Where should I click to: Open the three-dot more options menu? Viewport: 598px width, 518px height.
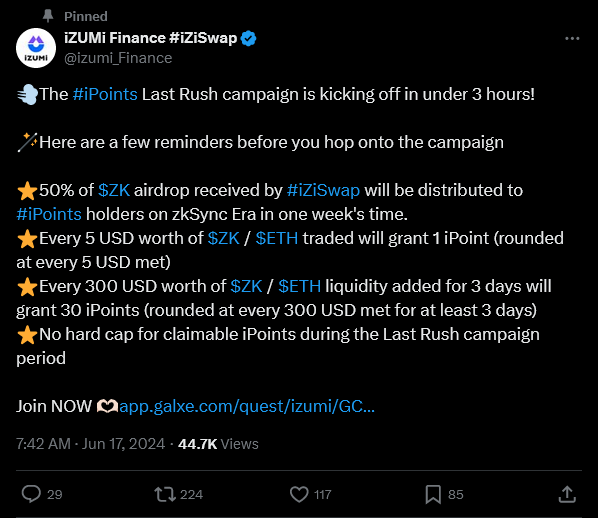coord(572,39)
